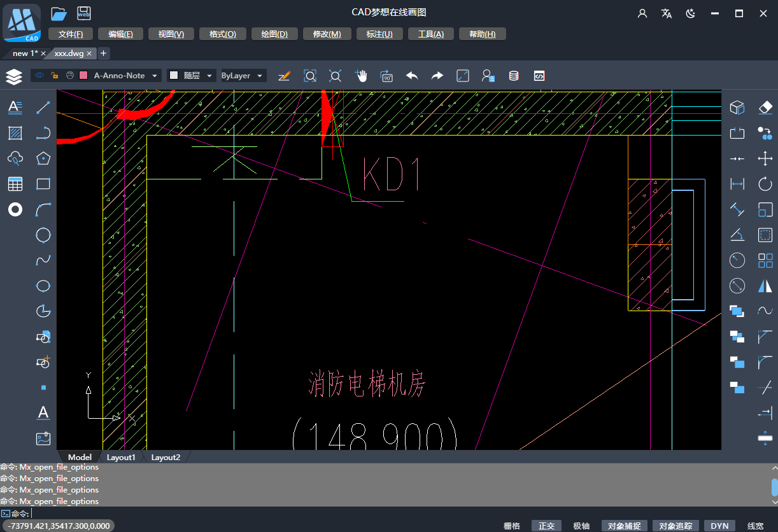The image size is (778, 532).
Task: Add a new document tab
Action: pyautogui.click(x=103, y=53)
